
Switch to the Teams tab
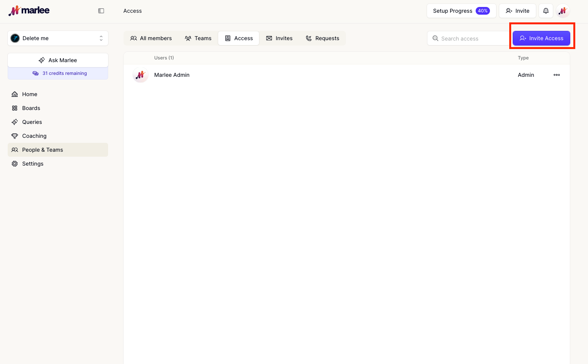point(198,38)
